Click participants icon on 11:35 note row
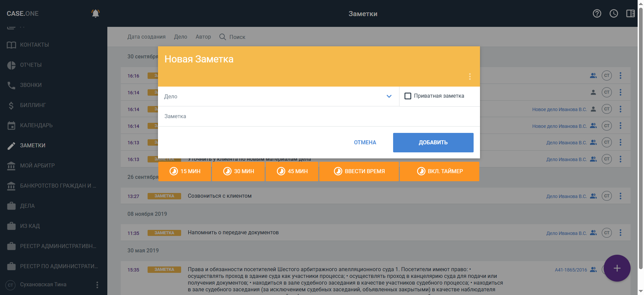Viewport: 644px width, 295px height. tap(593, 233)
